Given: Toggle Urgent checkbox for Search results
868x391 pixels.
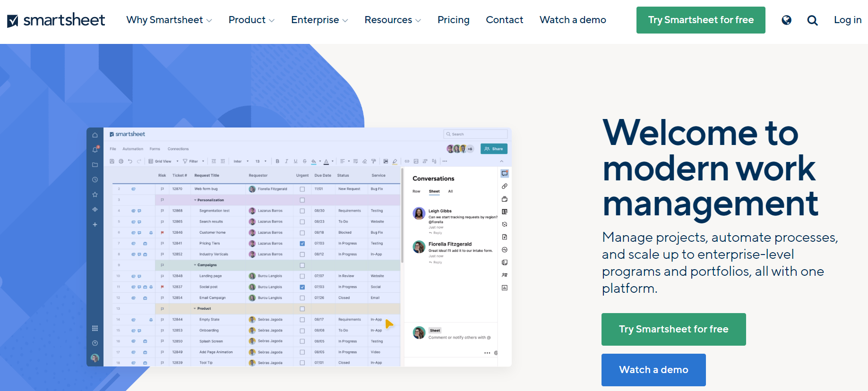Looking at the screenshot, I should click(302, 222).
